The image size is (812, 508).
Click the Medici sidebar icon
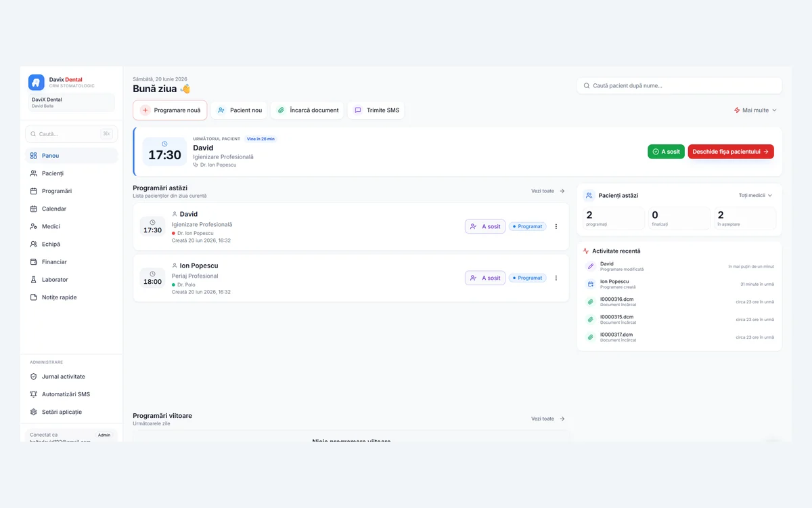(x=34, y=226)
